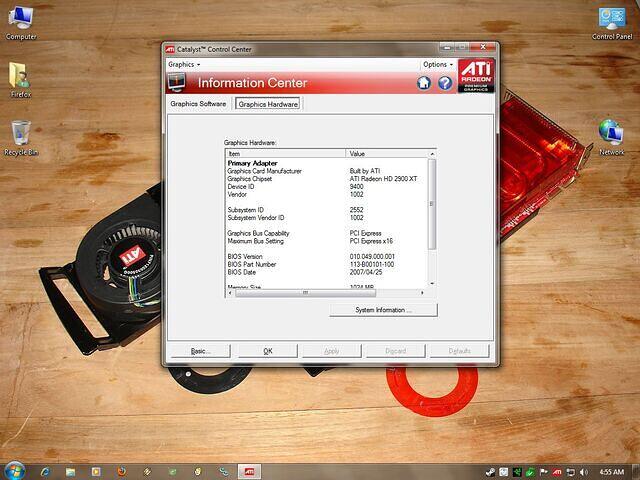Click the list's vertical scrollbar up arrow
This screenshot has width=640, height=480.
[432, 154]
